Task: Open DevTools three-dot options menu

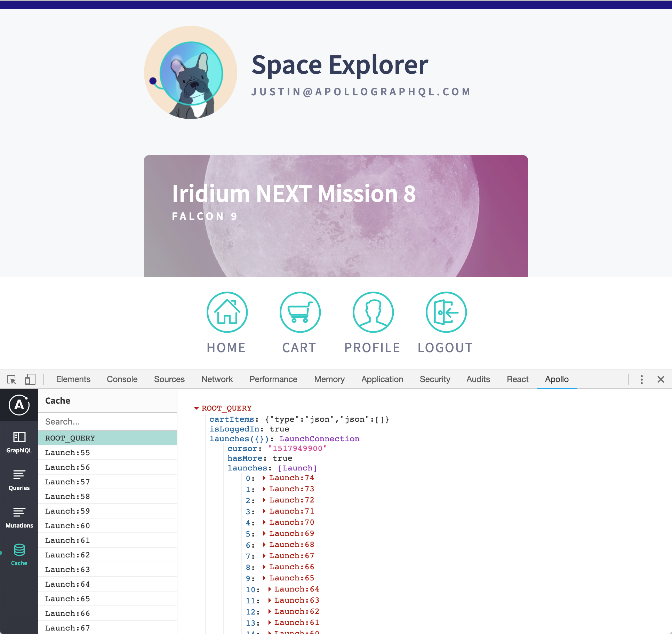Action: point(642,379)
